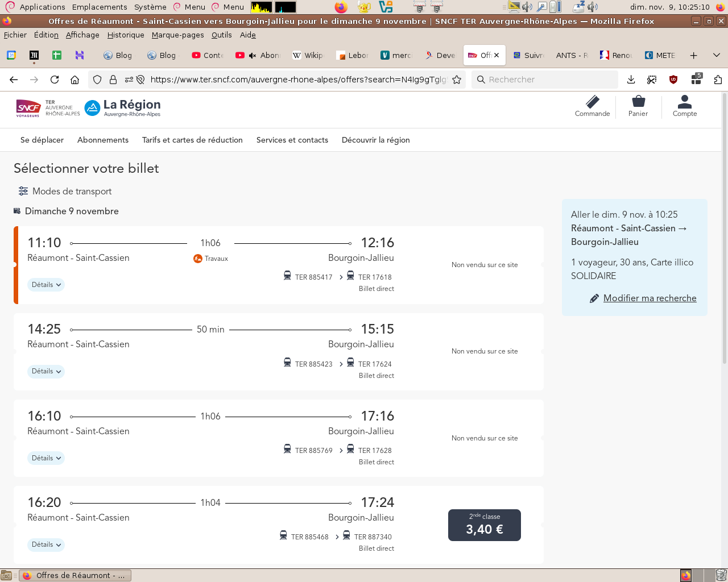Viewport: 728px width, 582px height.
Task: Click the page vertical scrollbar
Action: coord(724,227)
